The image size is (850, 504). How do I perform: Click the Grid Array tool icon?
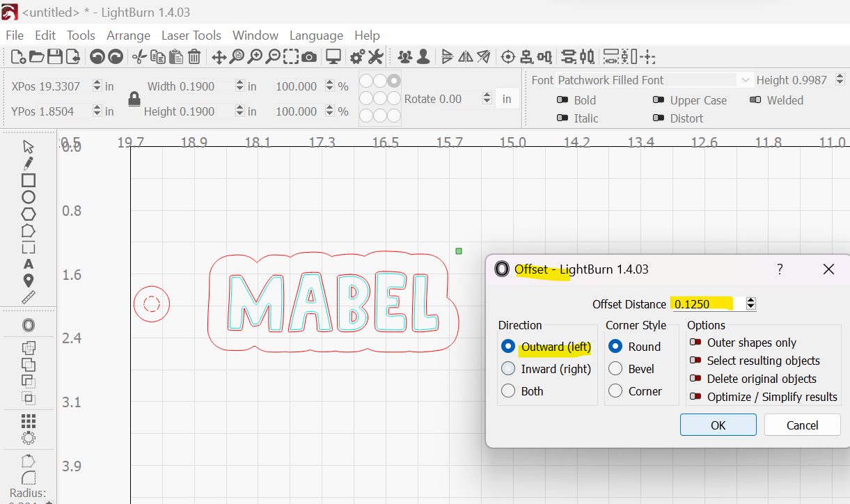point(29,420)
